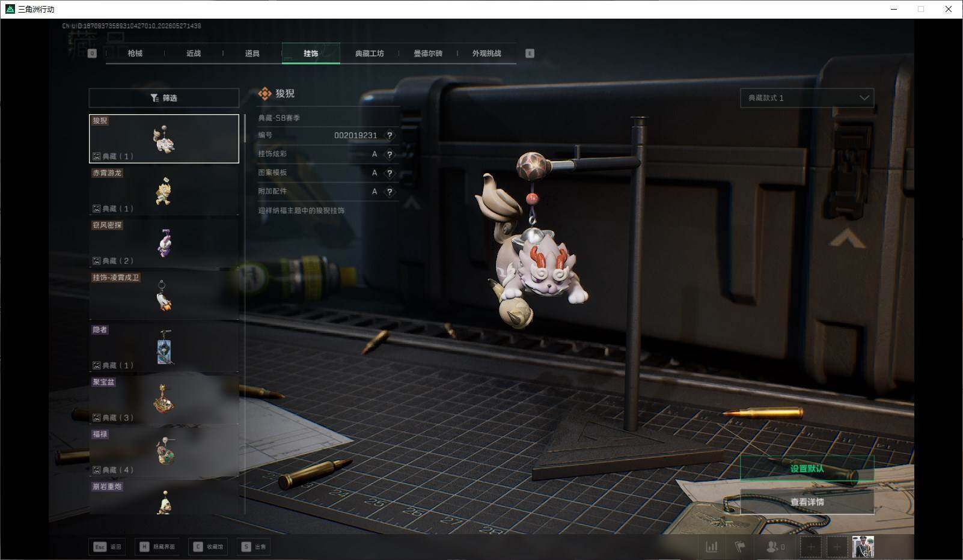Select the 崩岩重炮 charm entry
The image size is (963, 560).
tap(164, 498)
